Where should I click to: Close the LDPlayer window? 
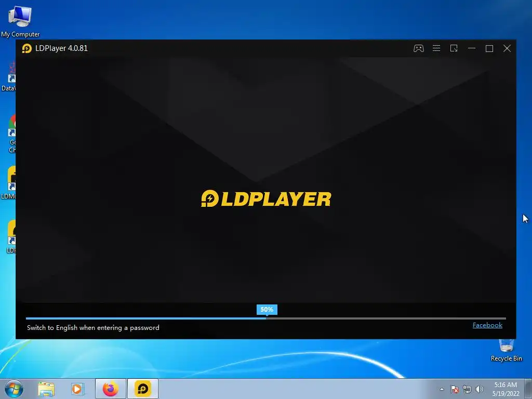(507, 48)
